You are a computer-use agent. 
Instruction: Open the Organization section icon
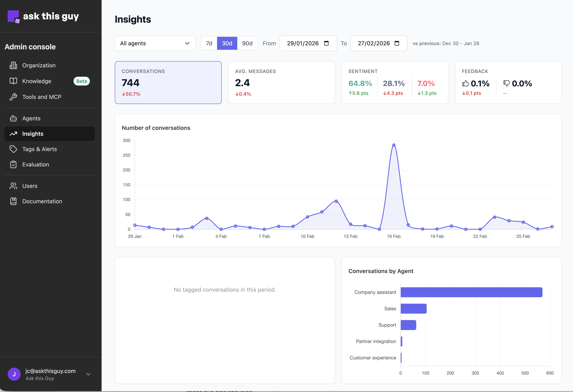[x=14, y=65]
